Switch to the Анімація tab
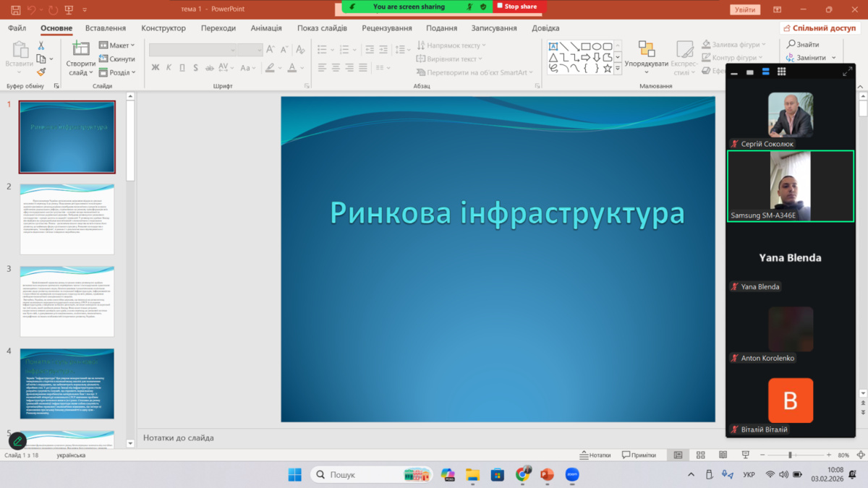Image resolution: width=868 pixels, height=488 pixels. coord(266,28)
